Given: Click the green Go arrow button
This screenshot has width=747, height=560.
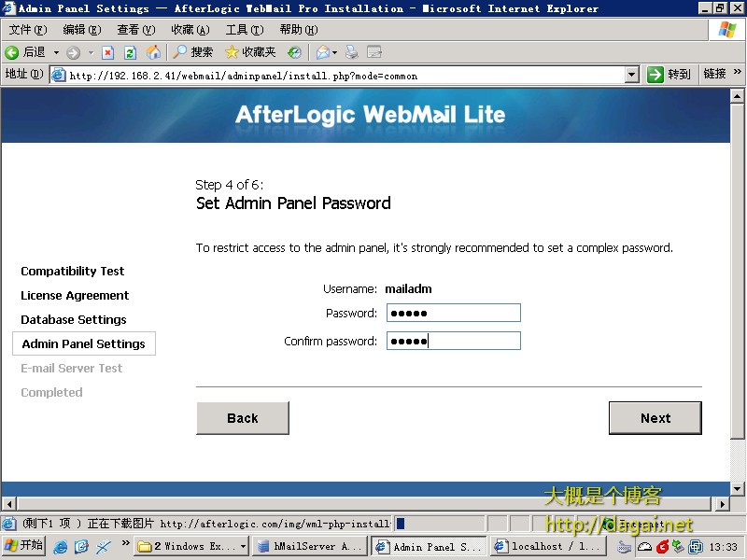Looking at the screenshot, I should pyautogui.click(x=655, y=75).
